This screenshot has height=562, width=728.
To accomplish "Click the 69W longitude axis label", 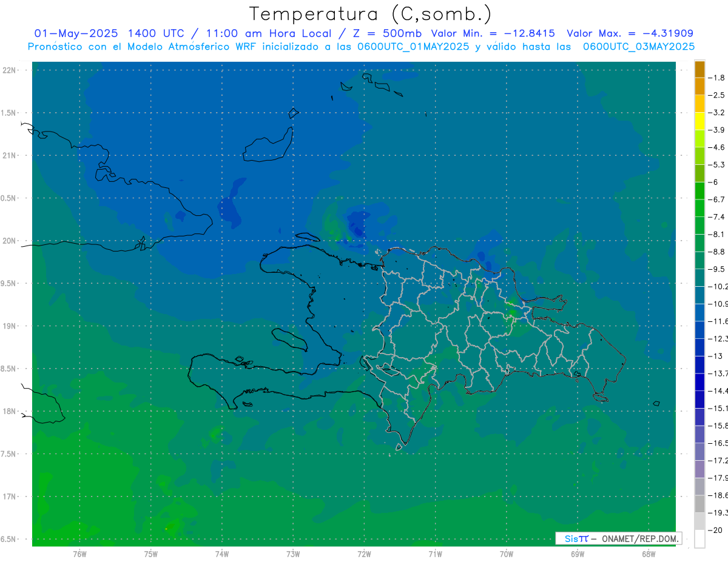I will coord(577,554).
